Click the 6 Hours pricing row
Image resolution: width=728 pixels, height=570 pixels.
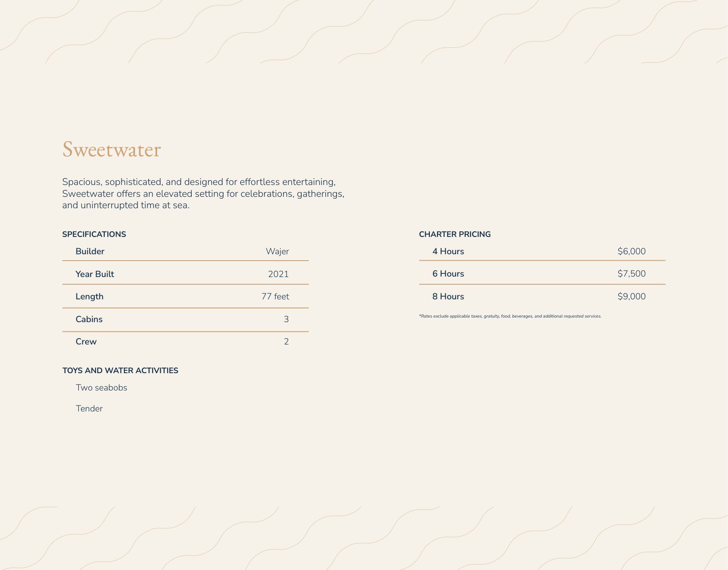pyautogui.click(x=542, y=274)
